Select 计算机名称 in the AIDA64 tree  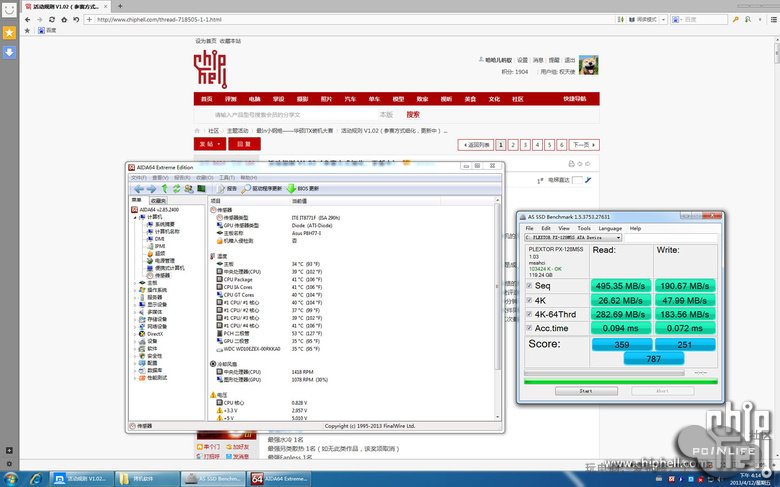tap(163, 231)
